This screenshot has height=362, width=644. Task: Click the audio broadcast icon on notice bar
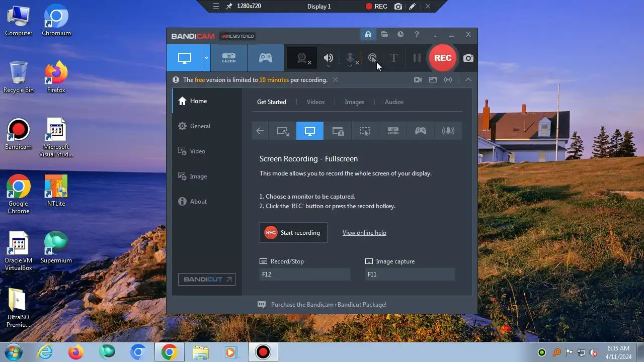(x=448, y=80)
